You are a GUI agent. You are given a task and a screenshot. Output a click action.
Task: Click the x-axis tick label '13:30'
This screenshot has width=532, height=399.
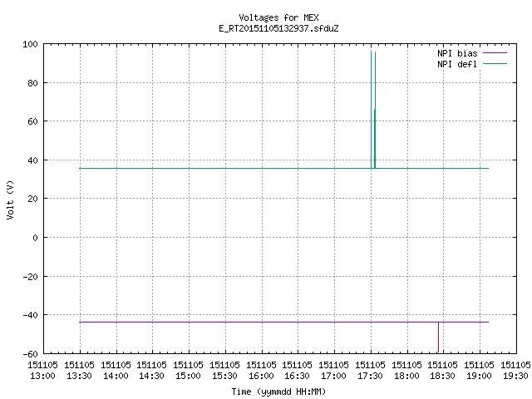point(80,376)
